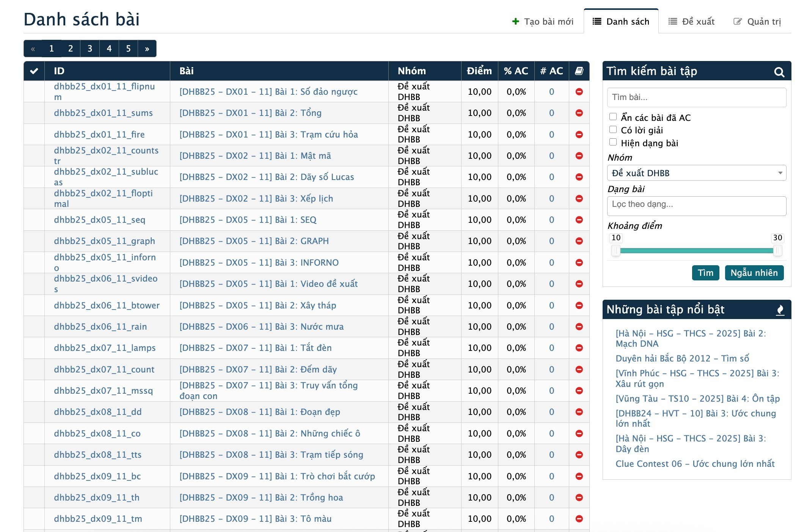Image resolution: width=807 pixels, height=532 pixels.
Task: Click the search magnifier icon in Tìm kiếm header
Action: point(779,72)
